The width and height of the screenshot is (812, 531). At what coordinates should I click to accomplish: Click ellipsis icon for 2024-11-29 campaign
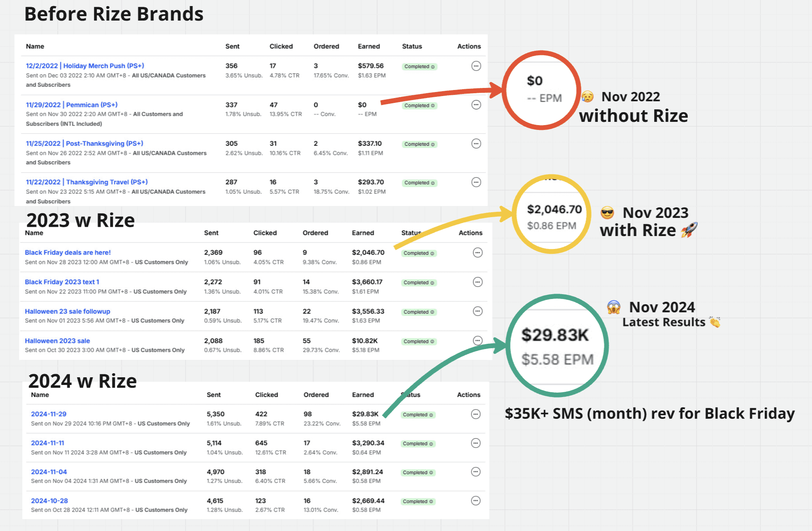476,414
